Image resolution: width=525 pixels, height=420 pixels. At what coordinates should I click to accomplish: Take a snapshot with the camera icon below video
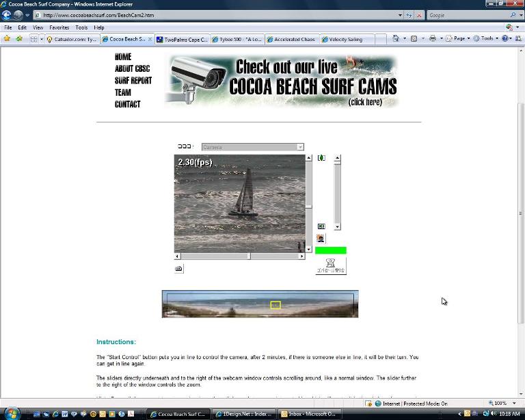point(179,269)
